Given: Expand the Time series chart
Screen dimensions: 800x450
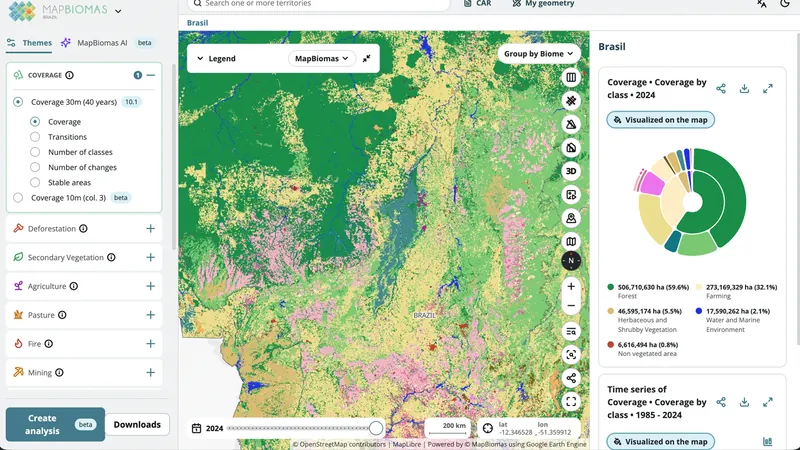Looking at the screenshot, I should click(x=768, y=403).
